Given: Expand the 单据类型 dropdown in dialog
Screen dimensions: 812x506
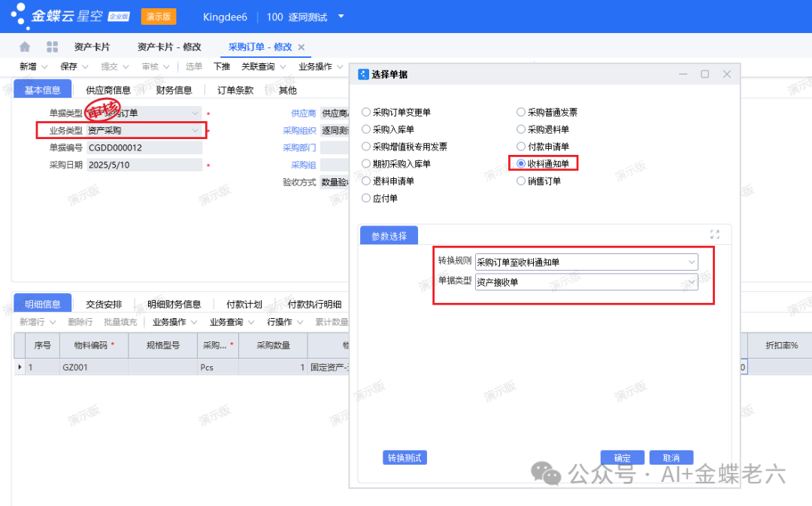Looking at the screenshot, I should point(691,282).
